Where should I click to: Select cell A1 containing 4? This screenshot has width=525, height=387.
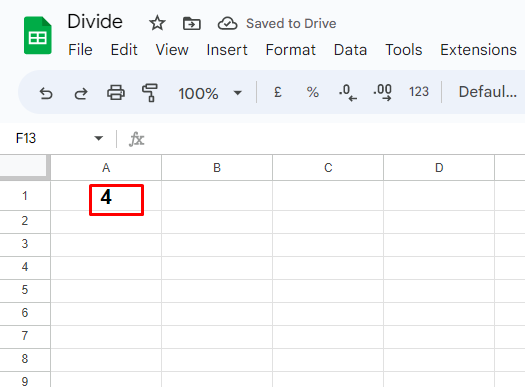(x=106, y=196)
